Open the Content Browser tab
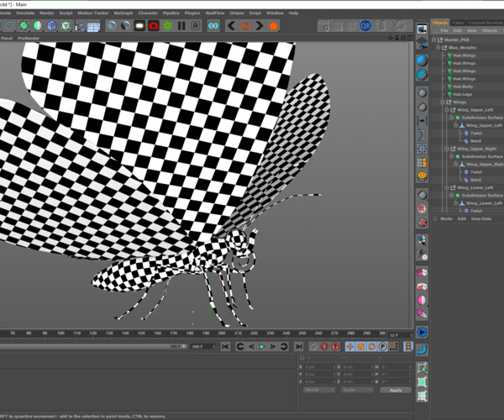This screenshot has height=420, width=504. (485, 23)
